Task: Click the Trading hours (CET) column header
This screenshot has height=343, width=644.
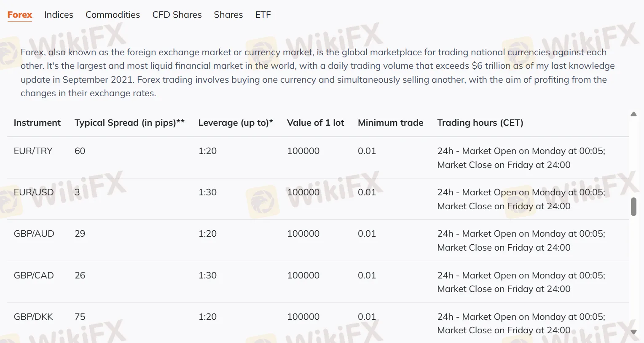Action: pos(480,122)
